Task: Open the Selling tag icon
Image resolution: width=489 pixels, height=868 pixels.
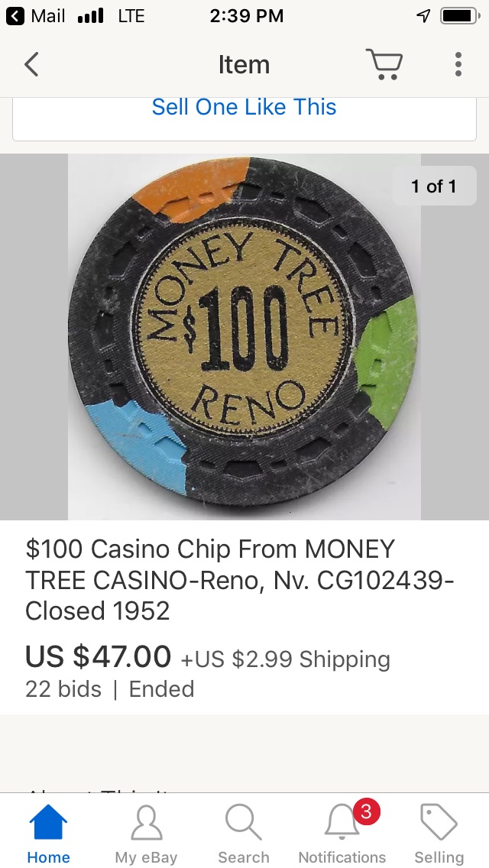Action: point(439,823)
